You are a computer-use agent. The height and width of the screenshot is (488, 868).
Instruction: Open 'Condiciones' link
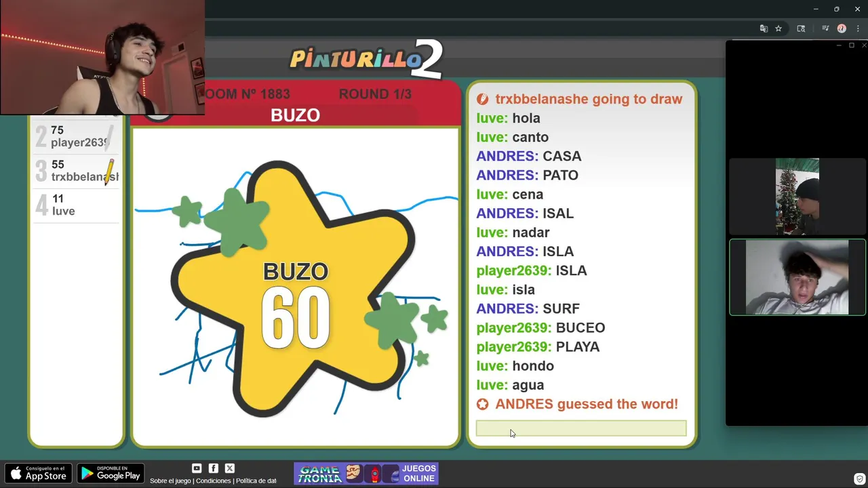(x=214, y=481)
